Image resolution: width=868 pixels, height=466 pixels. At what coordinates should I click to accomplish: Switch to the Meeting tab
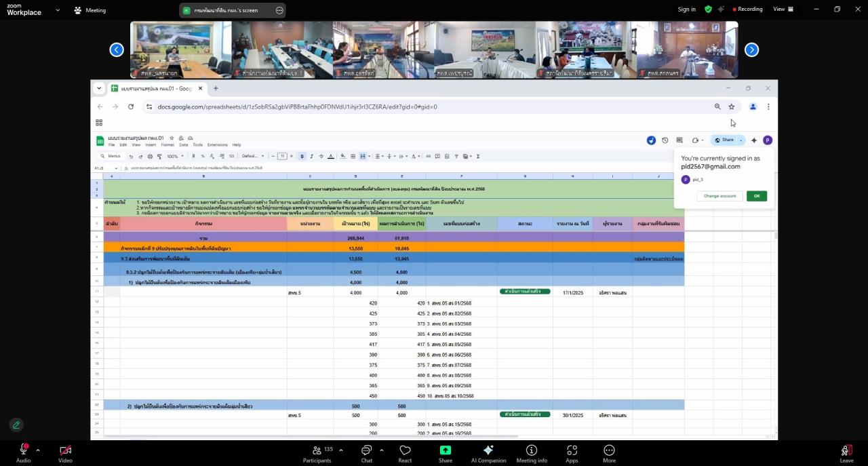[90, 10]
